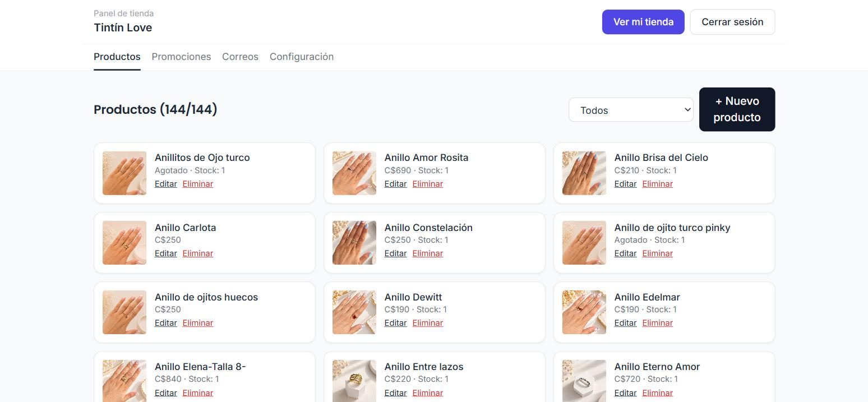Click the Anillo Amor Rosita name
The image size is (868, 402).
(426, 158)
